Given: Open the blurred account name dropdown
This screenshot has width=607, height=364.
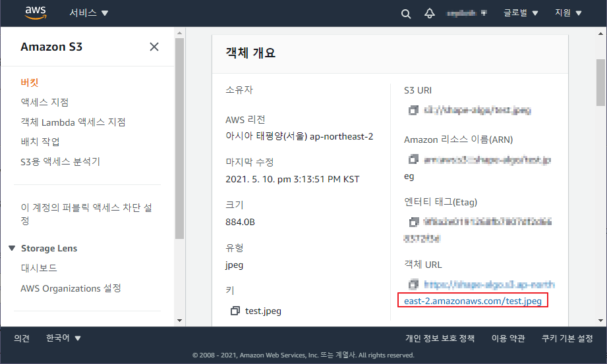Looking at the screenshot, I should pyautogui.click(x=467, y=13).
